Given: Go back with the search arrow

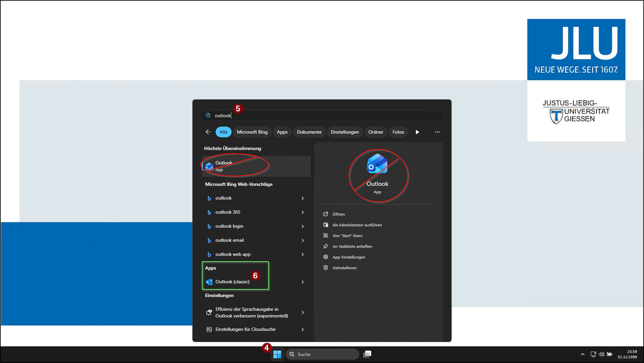Looking at the screenshot, I should click(x=208, y=132).
